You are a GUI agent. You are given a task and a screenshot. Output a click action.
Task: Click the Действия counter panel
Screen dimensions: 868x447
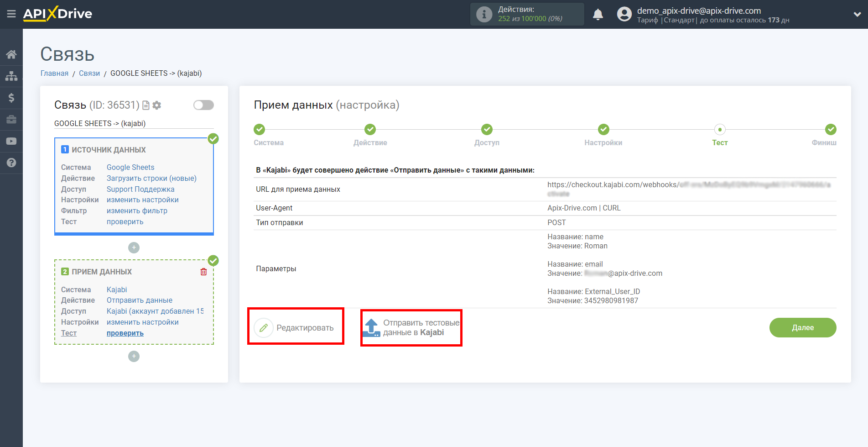[527, 14]
